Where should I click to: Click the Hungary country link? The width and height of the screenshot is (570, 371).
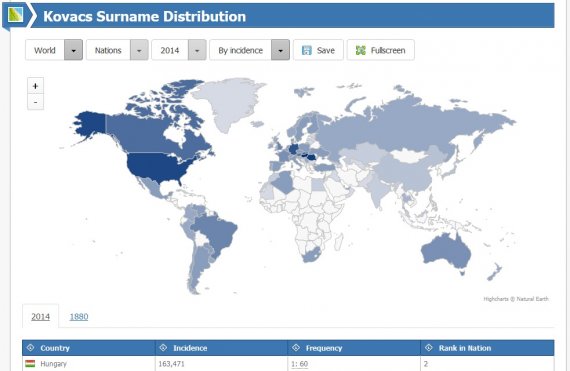(53, 364)
